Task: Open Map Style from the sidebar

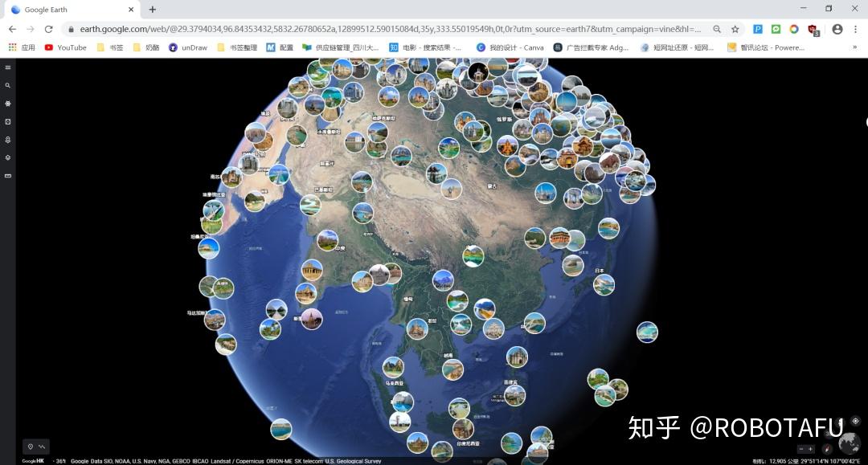Action: (7, 157)
